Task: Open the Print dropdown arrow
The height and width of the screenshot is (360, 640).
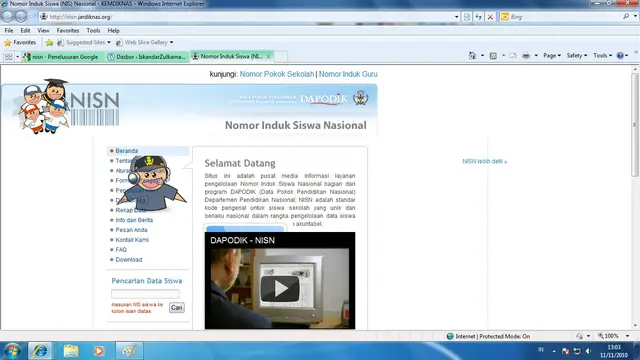Action: [536, 56]
